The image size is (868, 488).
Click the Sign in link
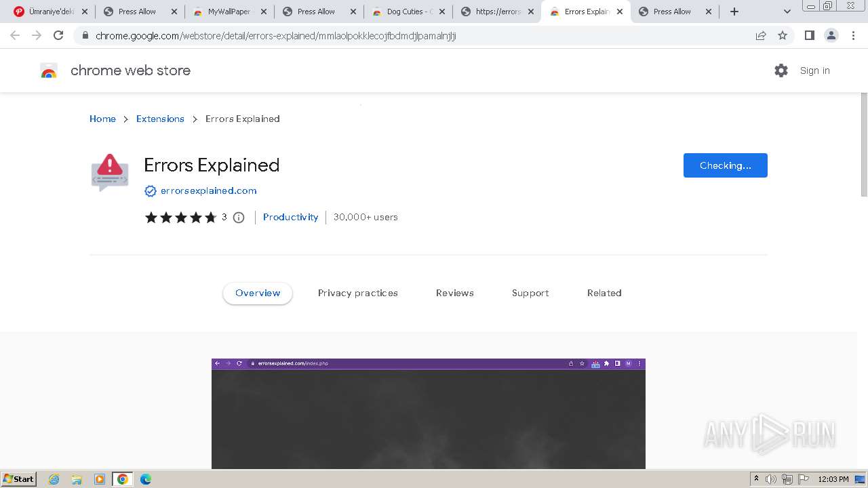[x=814, y=70]
